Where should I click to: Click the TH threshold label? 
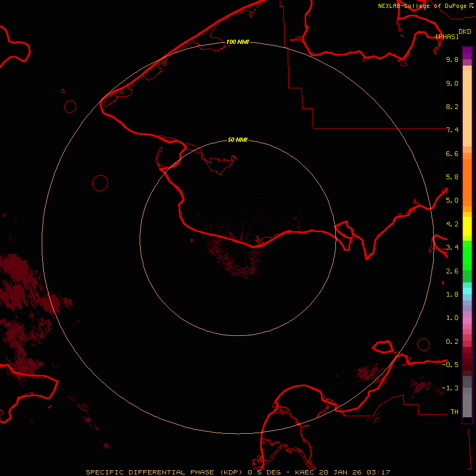(x=454, y=411)
